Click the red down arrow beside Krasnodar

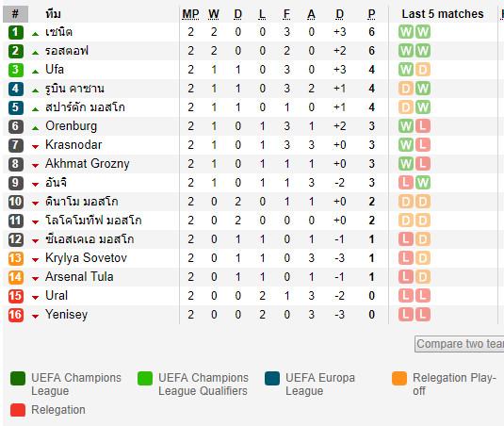point(36,147)
